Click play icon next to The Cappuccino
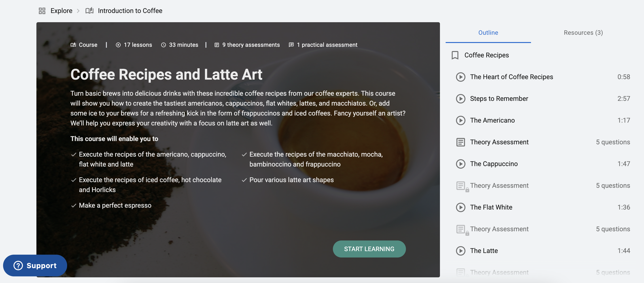 click(461, 164)
